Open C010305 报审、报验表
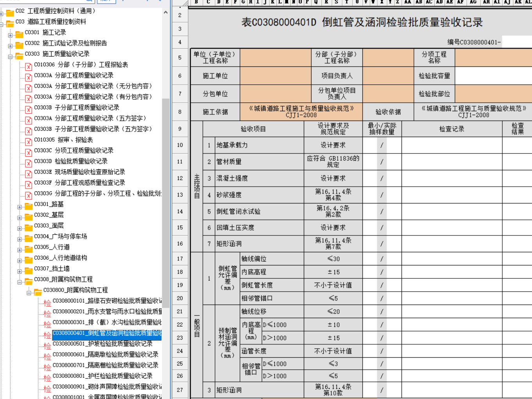Viewport: 532px width, 399px height. [63, 140]
